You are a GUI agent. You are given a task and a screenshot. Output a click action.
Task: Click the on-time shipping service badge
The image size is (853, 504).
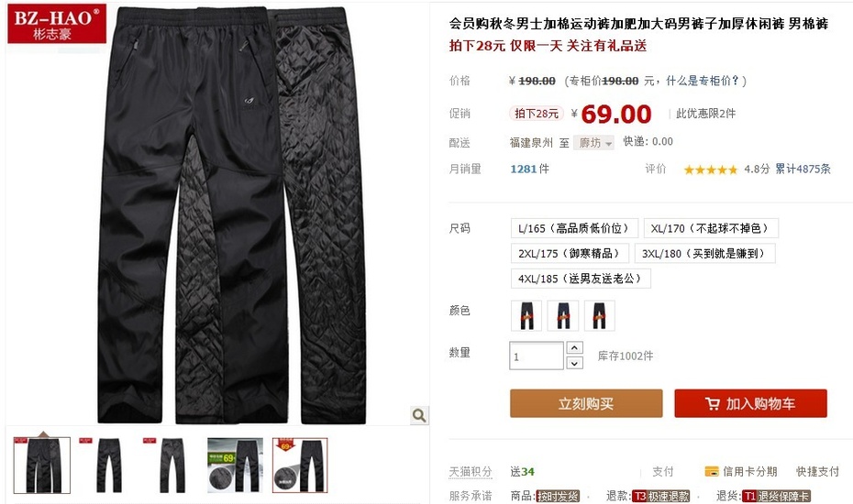(558, 496)
